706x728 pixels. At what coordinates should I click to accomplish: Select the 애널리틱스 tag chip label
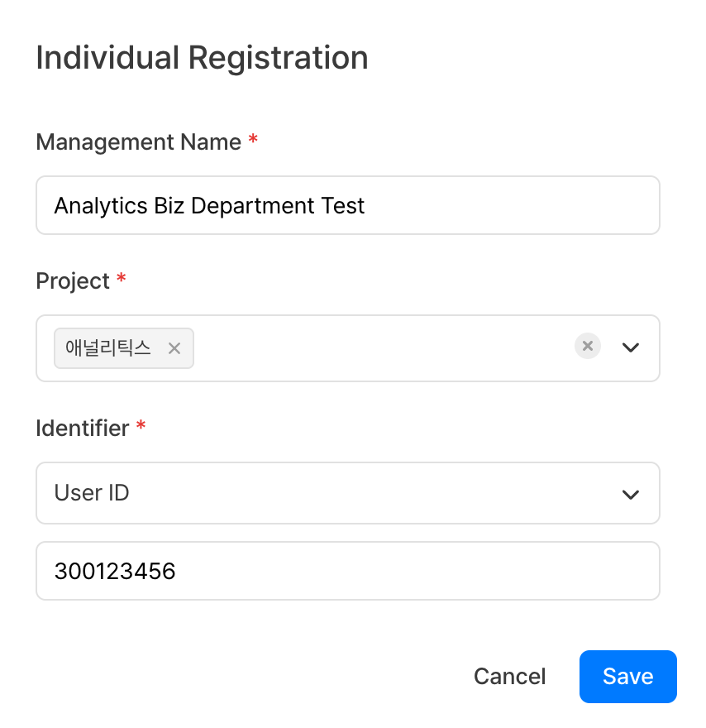pos(108,348)
